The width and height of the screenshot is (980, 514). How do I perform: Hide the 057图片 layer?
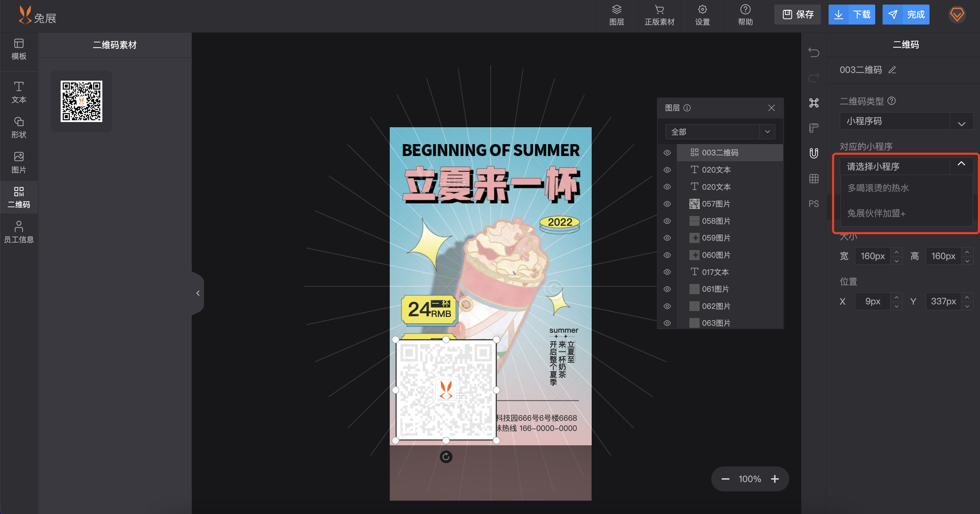(667, 204)
